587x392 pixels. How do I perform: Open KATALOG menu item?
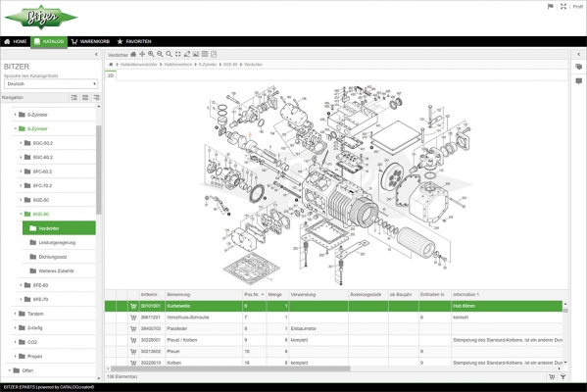click(x=49, y=41)
